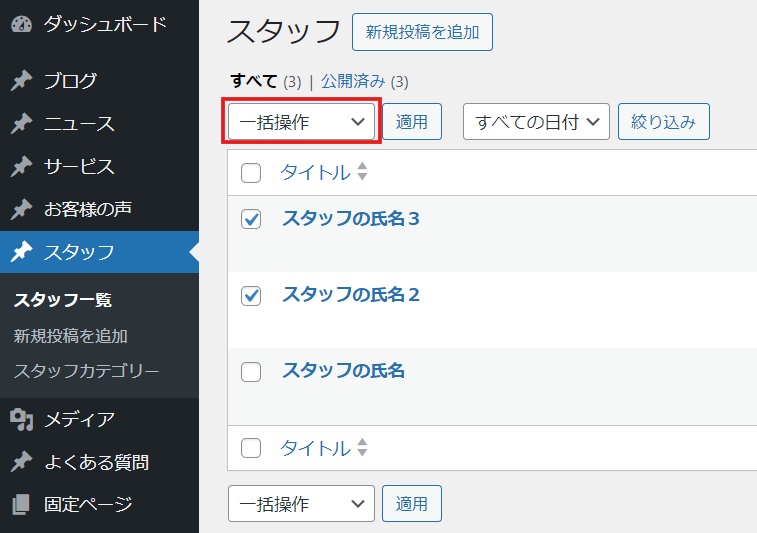Tick the select-all checkbox in the header row
This screenshot has width=757, height=533.
tap(251, 173)
